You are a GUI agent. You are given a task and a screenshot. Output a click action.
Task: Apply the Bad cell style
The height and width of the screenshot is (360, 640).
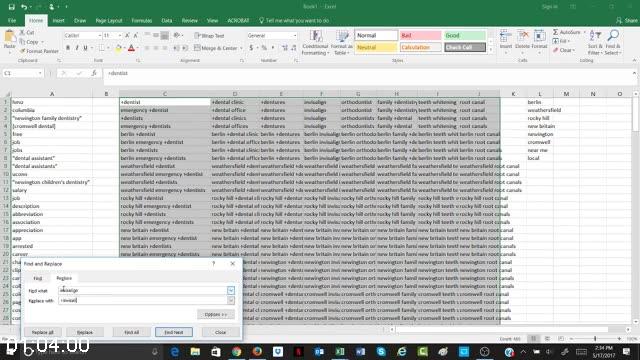[420, 36]
